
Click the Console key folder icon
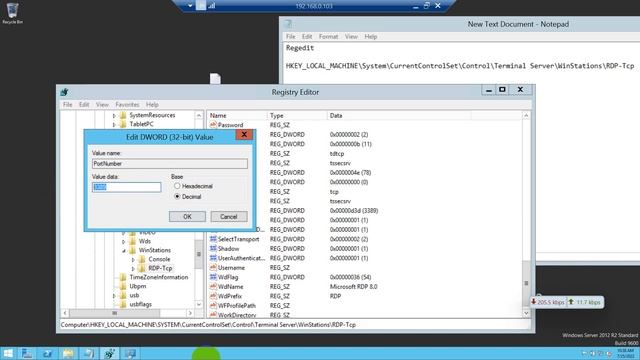[142, 259]
